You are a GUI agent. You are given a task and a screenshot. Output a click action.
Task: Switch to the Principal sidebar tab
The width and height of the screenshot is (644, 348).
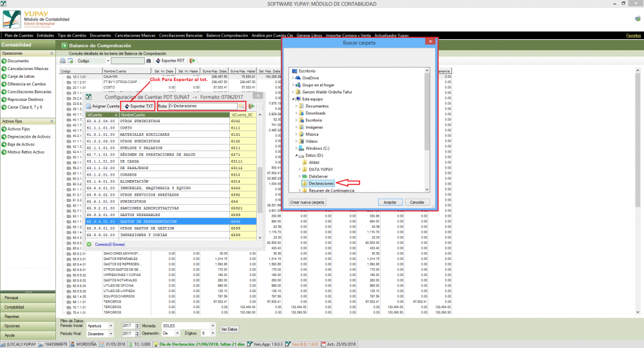coord(28,298)
